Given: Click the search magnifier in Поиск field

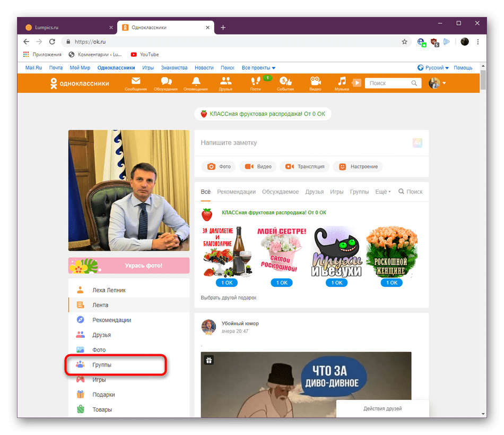Looking at the screenshot, I should (x=414, y=83).
